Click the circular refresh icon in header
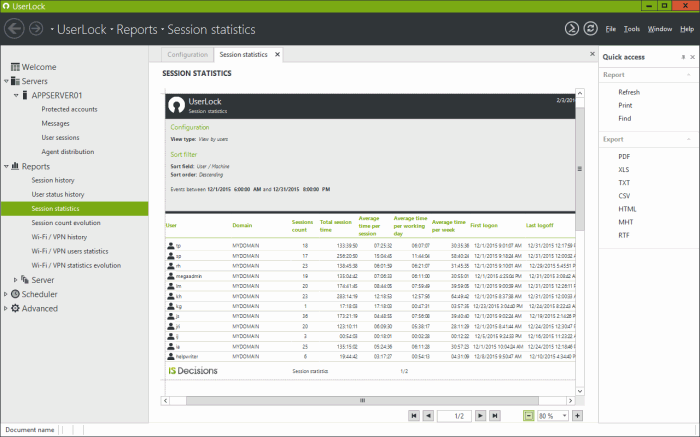The height and width of the screenshot is (437, 700). click(591, 29)
